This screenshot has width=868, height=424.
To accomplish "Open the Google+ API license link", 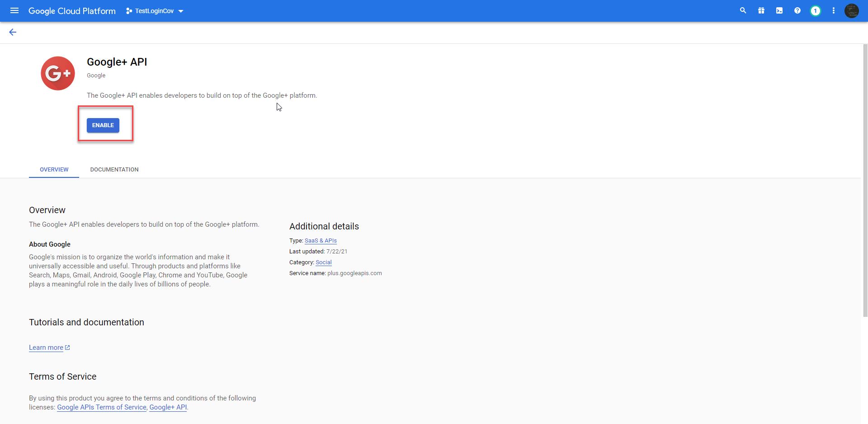I will [x=168, y=407].
